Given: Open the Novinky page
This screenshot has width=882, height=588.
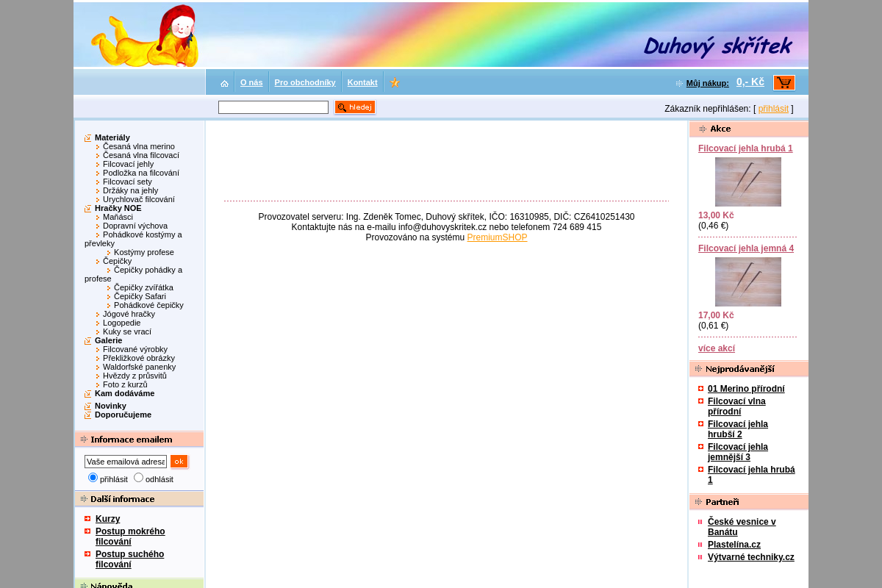Looking at the screenshot, I should coord(110,406).
